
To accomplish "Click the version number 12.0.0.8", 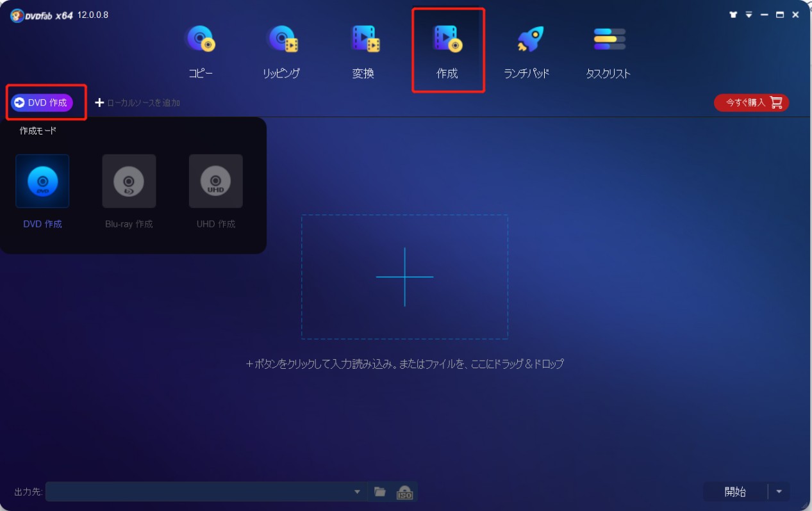I will click(x=93, y=15).
